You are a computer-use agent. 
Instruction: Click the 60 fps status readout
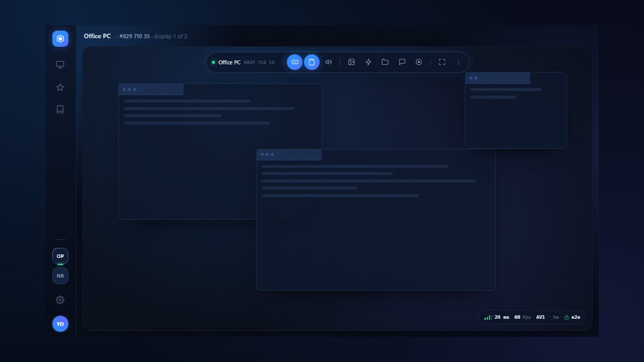click(522, 317)
